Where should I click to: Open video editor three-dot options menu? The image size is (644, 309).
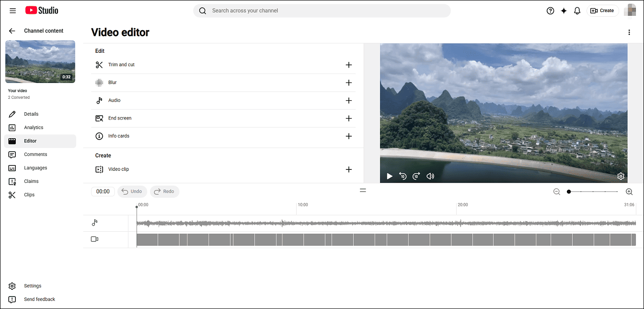pos(629,32)
